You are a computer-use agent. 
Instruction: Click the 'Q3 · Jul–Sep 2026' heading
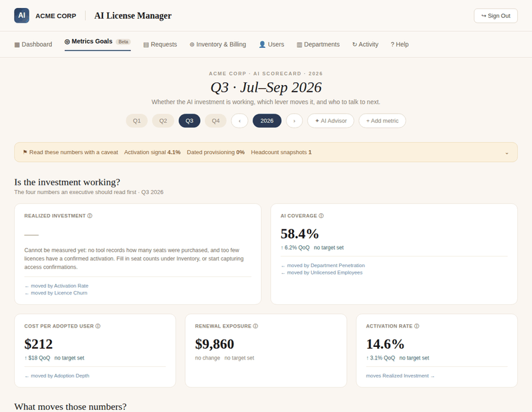pyautogui.click(x=266, y=88)
